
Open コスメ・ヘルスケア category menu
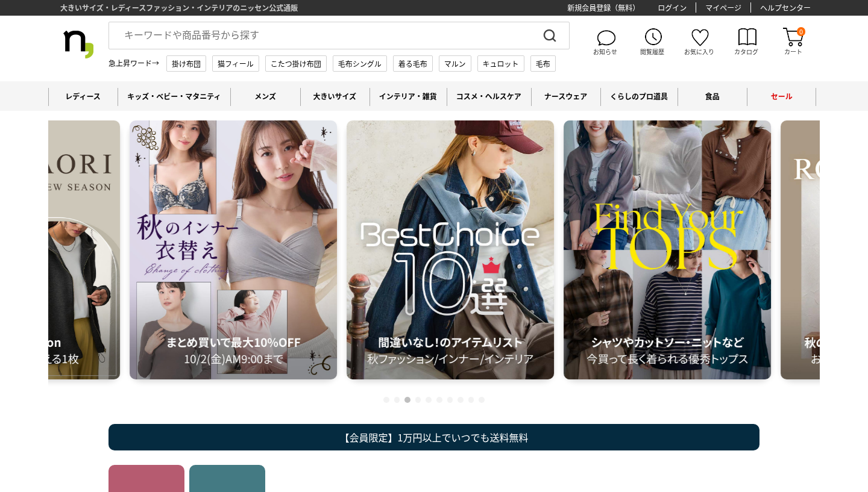tap(489, 96)
